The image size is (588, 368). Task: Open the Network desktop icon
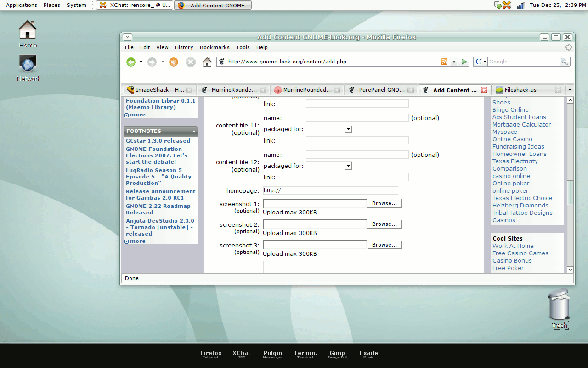point(28,68)
